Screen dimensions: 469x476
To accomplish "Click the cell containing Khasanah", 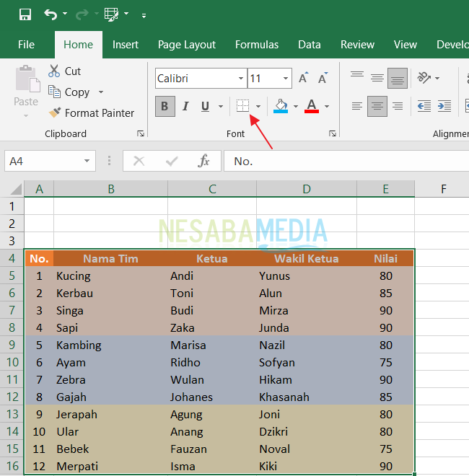I will [x=307, y=397].
